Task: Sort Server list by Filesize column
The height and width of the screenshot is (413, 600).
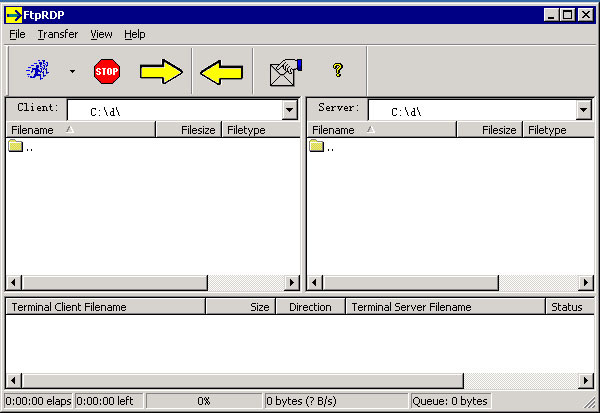Action: (x=489, y=130)
